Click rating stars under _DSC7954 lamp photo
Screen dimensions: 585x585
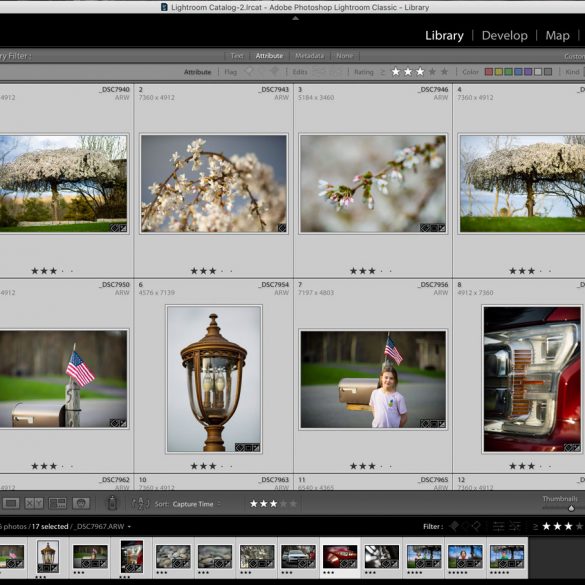(x=211, y=466)
